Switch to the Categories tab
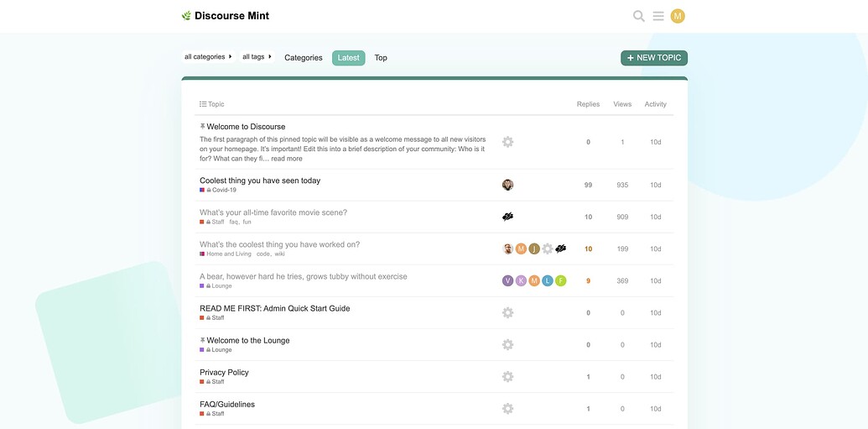868x429 pixels. [303, 58]
